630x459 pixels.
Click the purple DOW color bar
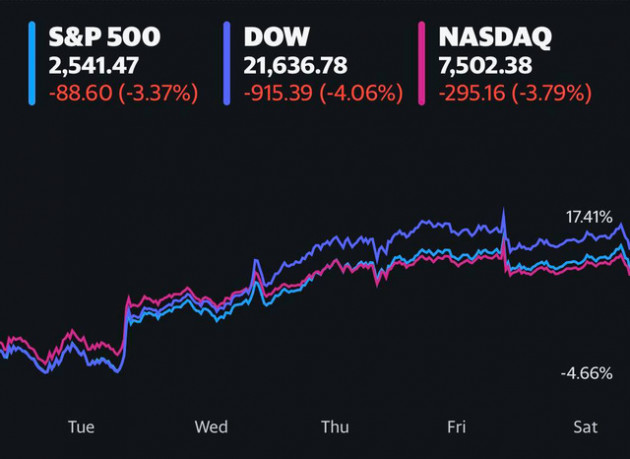[x=227, y=64]
